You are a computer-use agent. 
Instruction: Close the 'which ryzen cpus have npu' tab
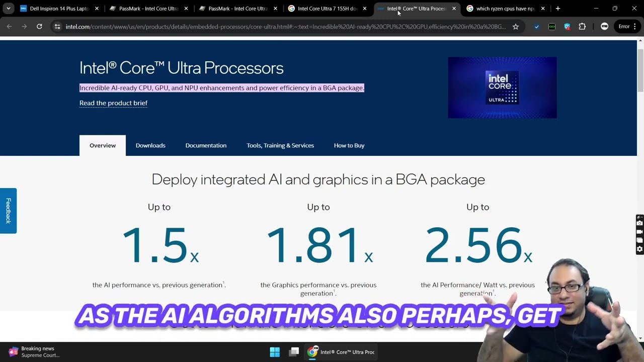click(x=543, y=9)
